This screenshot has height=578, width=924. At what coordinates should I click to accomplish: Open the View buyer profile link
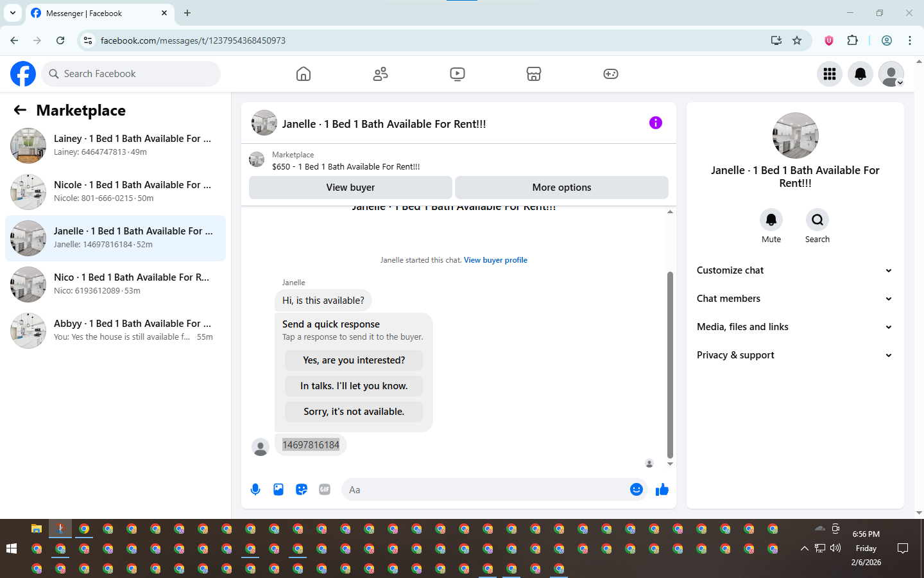495,260
